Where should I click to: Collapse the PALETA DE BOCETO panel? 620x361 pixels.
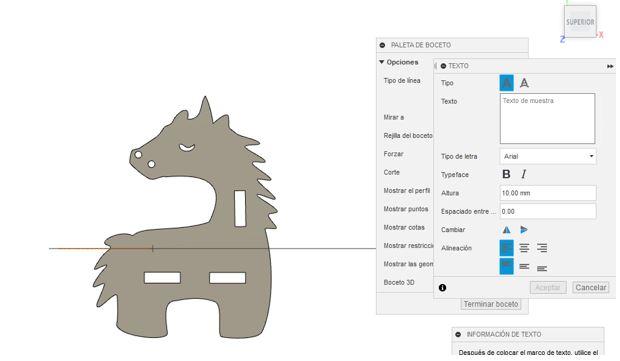click(382, 45)
